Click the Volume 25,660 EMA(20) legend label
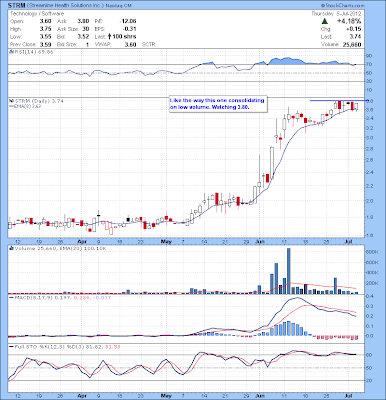The width and height of the screenshot is (386, 400). [60, 248]
